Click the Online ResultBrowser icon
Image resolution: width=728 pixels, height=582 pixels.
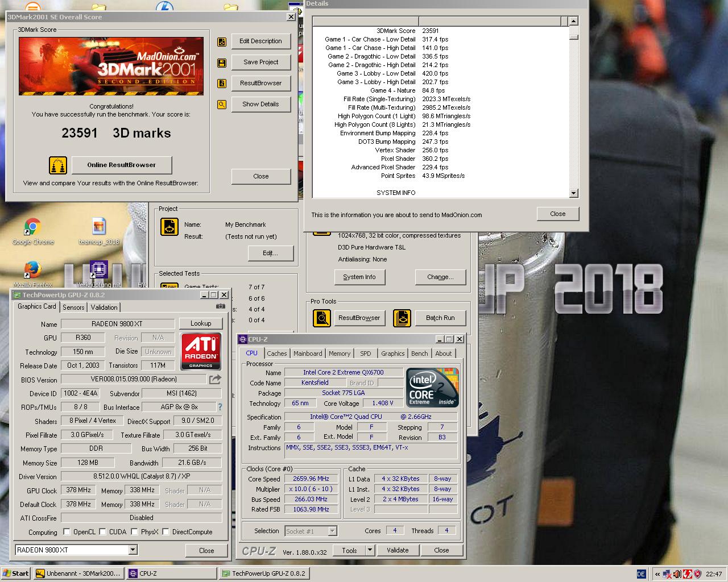pyautogui.click(x=58, y=165)
